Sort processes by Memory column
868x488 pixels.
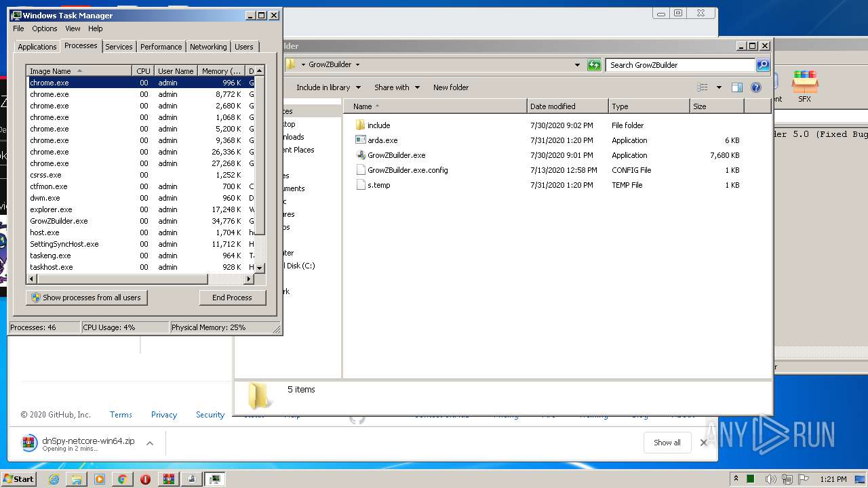[x=222, y=71]
